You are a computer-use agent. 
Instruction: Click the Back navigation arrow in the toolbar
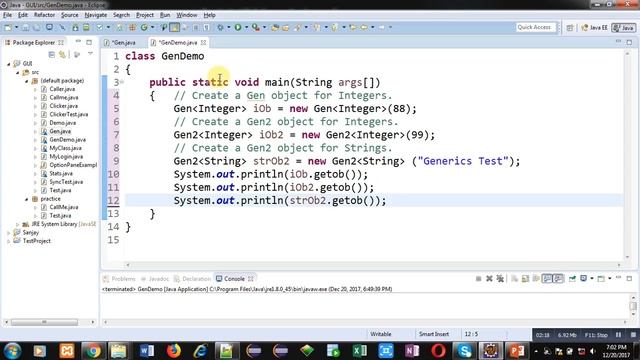[x=363, y=27]
